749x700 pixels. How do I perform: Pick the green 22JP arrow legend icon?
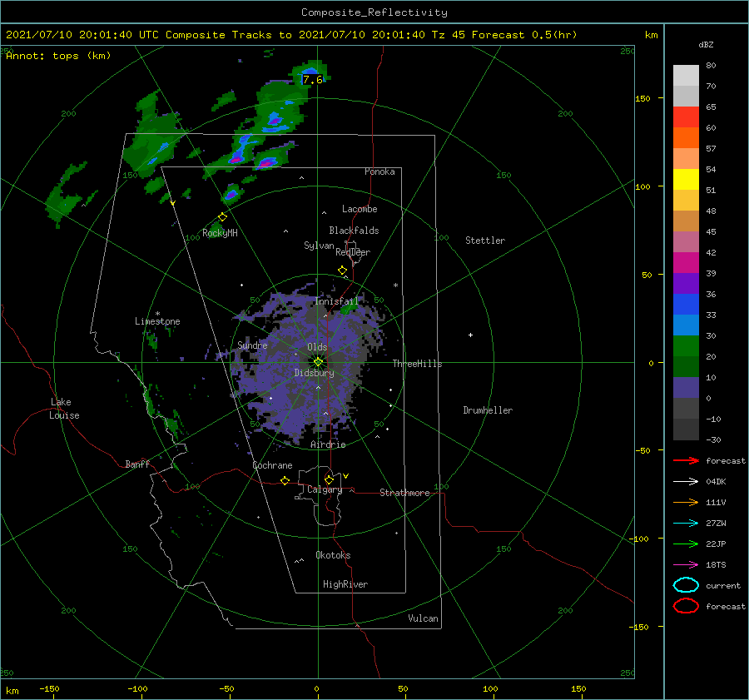click(686, 544)
